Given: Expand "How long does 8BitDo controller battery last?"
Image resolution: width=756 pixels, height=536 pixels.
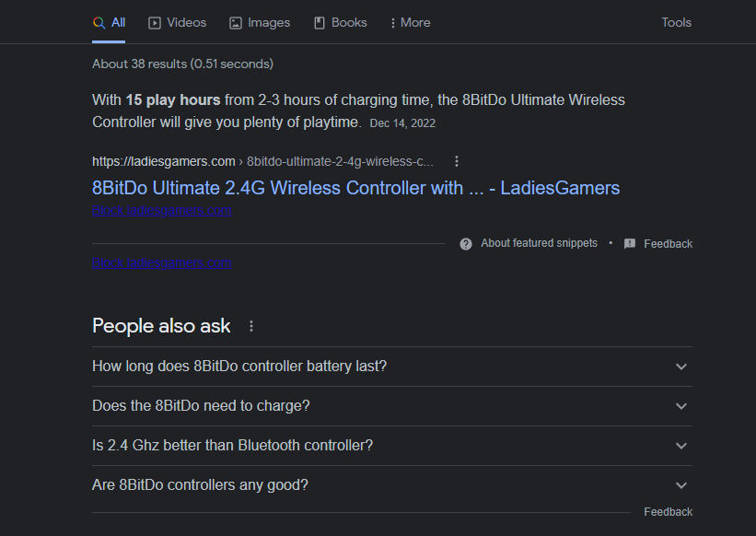Looking at the screenshot, I should [391, 367].
